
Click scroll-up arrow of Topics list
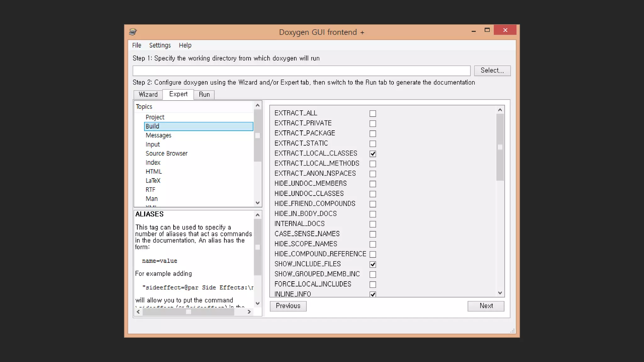258,105
